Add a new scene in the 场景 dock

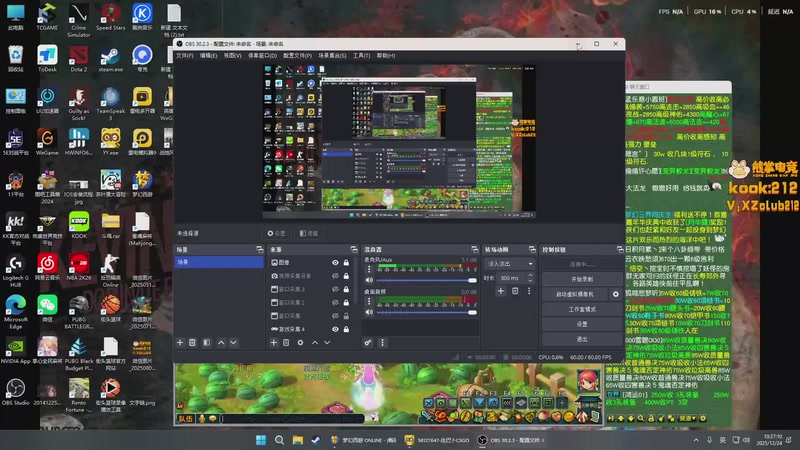(180, 342)
